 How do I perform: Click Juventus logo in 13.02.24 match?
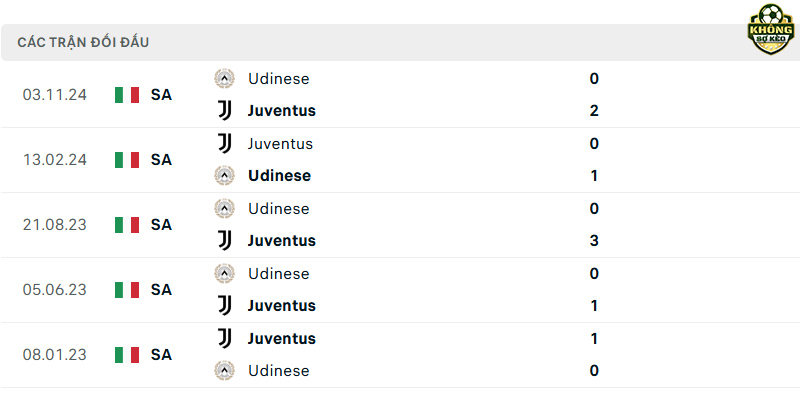pyautogui.click(x=224, y=143)
